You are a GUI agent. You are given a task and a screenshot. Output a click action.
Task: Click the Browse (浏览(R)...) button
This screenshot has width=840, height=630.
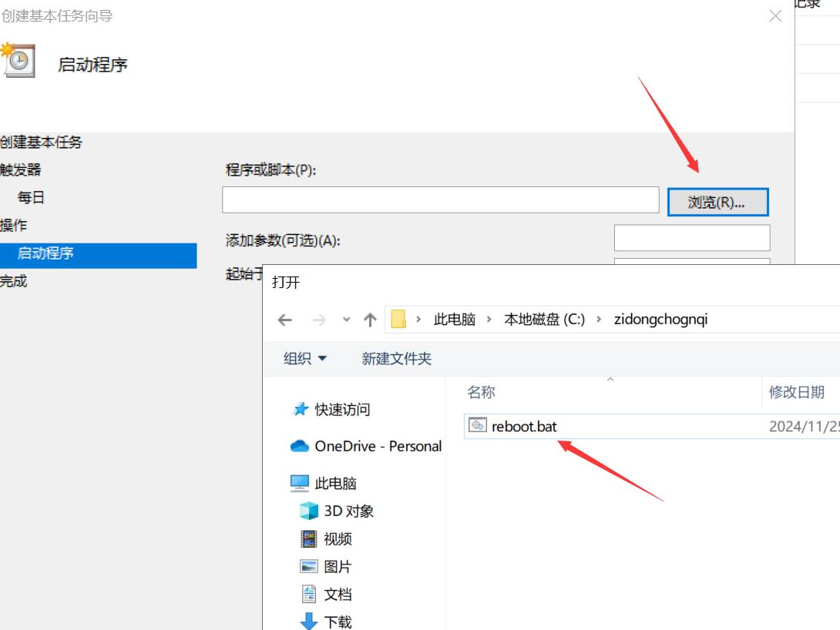pyautogui.click(x=717, y=202)
